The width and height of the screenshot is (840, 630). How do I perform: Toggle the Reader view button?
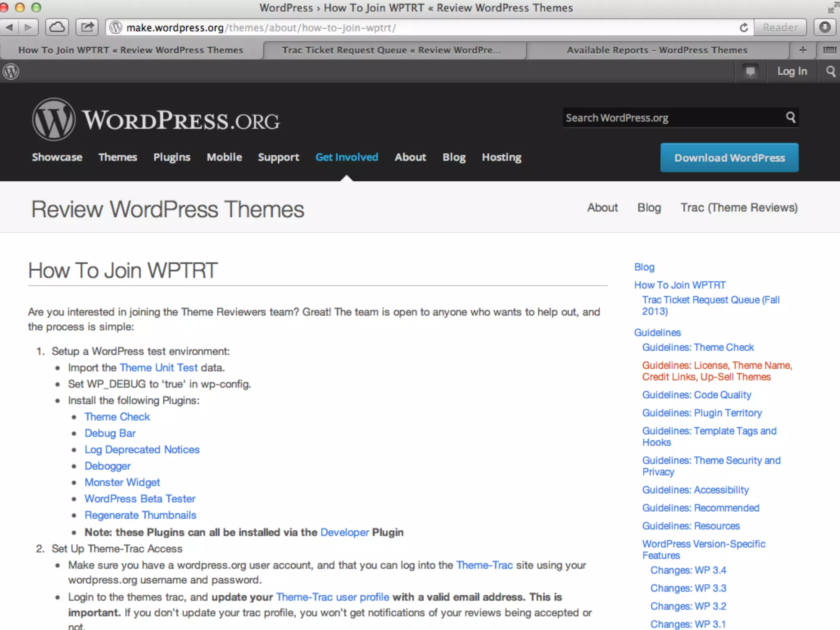[x=780, y=27]
